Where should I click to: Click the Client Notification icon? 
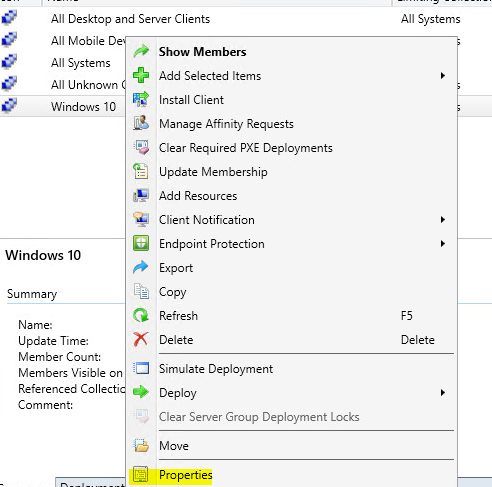pyautogui.click(x=141, y=219)
